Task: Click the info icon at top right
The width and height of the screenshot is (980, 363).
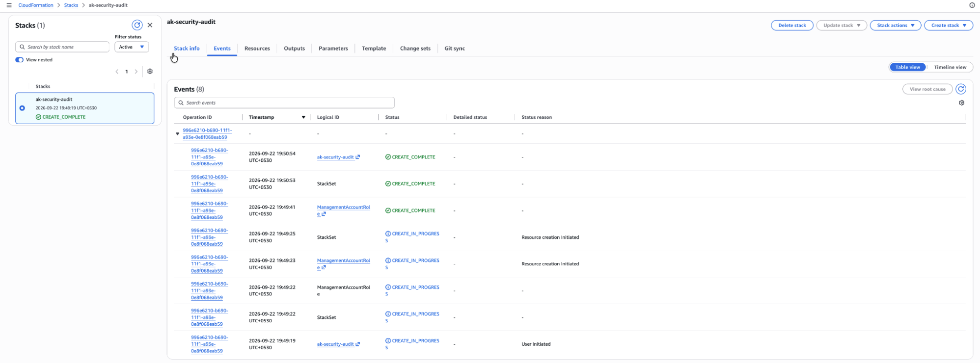Action: tap(972, 5)
